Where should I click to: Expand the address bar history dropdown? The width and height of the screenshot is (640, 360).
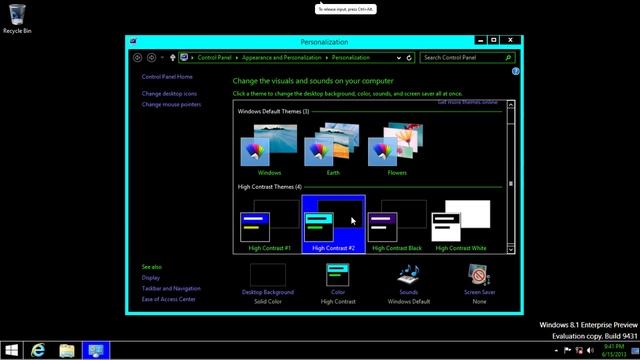click(399, 58)
